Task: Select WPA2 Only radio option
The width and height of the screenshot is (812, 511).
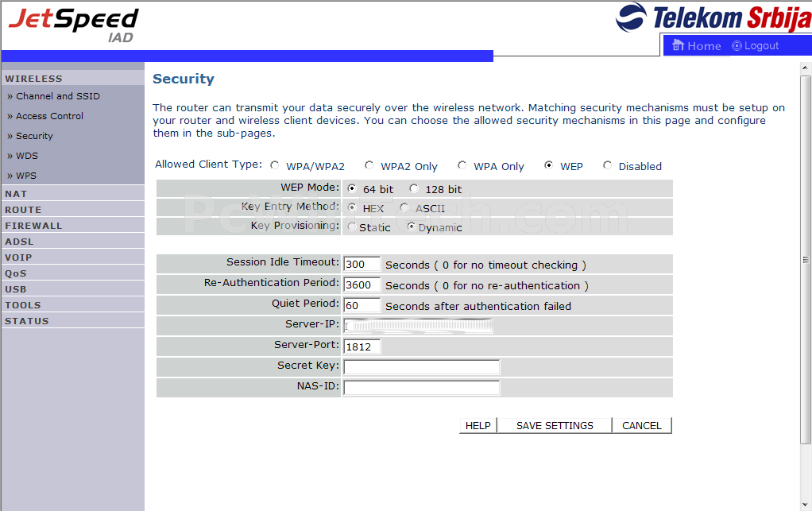Action: point(369,165)
